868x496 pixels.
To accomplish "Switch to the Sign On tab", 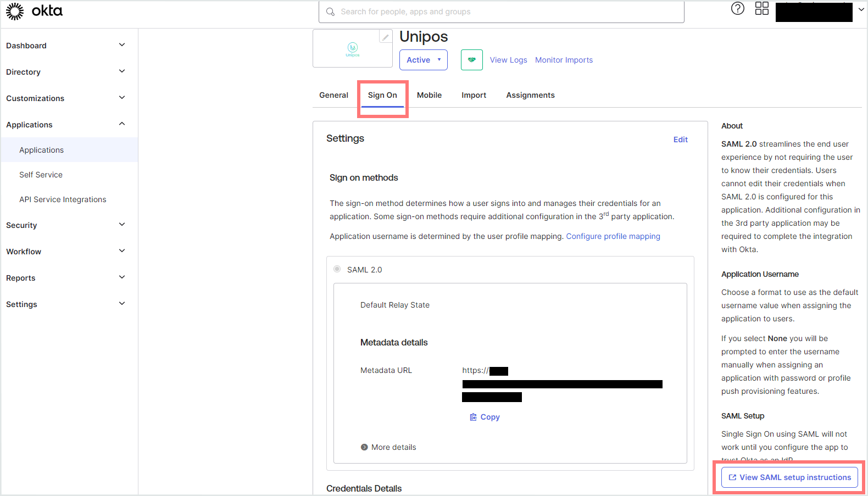I will (x=382, y=95).
